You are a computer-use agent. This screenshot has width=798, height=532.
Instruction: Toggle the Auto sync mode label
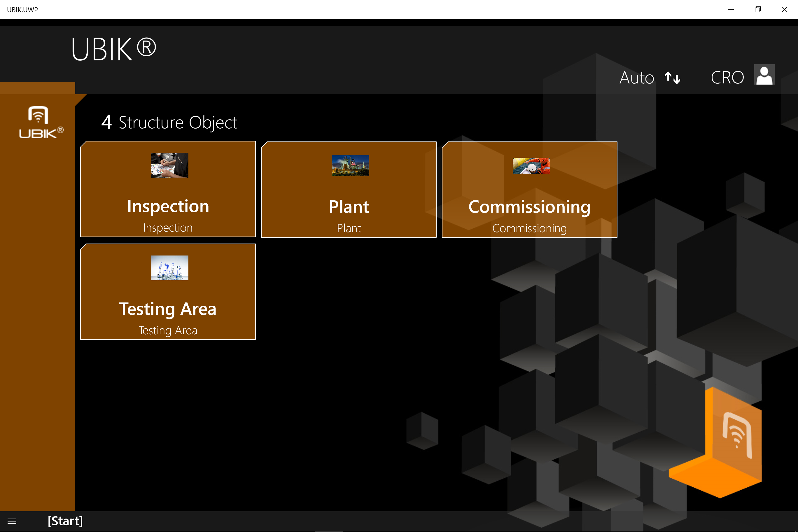[x=636, y=78]
